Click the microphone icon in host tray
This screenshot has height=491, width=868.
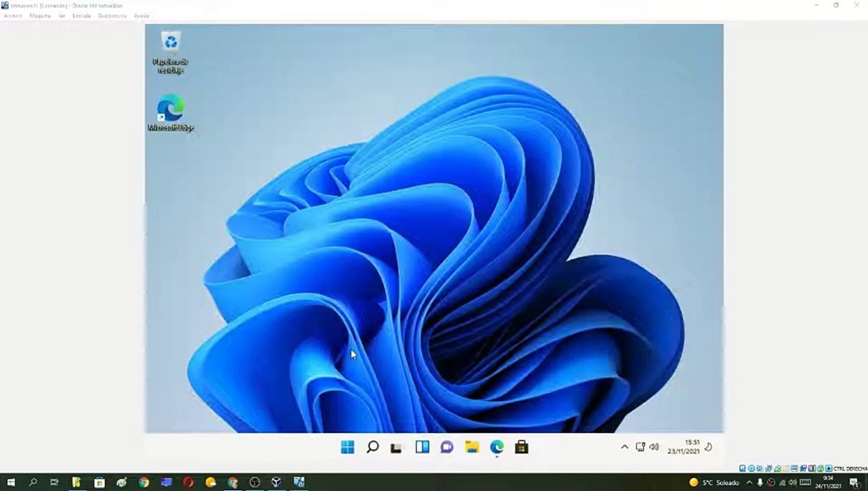[760, 482]
